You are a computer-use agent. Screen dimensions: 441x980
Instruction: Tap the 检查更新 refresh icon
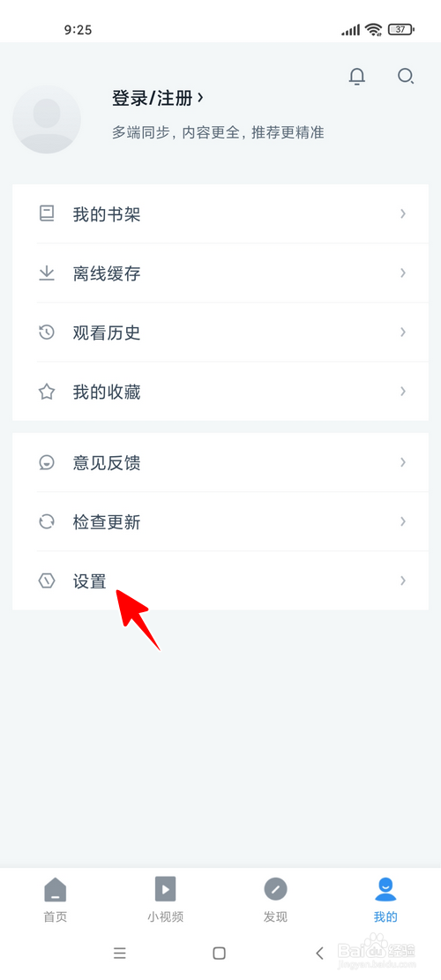point(47,521)
